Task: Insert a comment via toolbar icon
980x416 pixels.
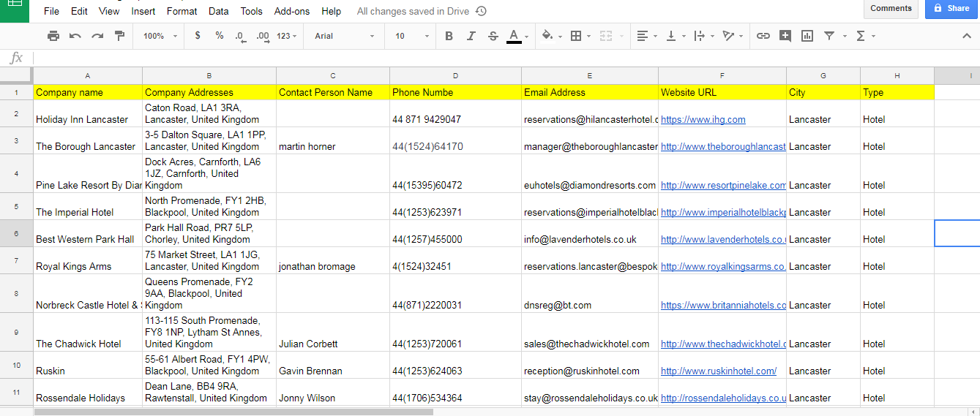Action: tap(785, 36)
